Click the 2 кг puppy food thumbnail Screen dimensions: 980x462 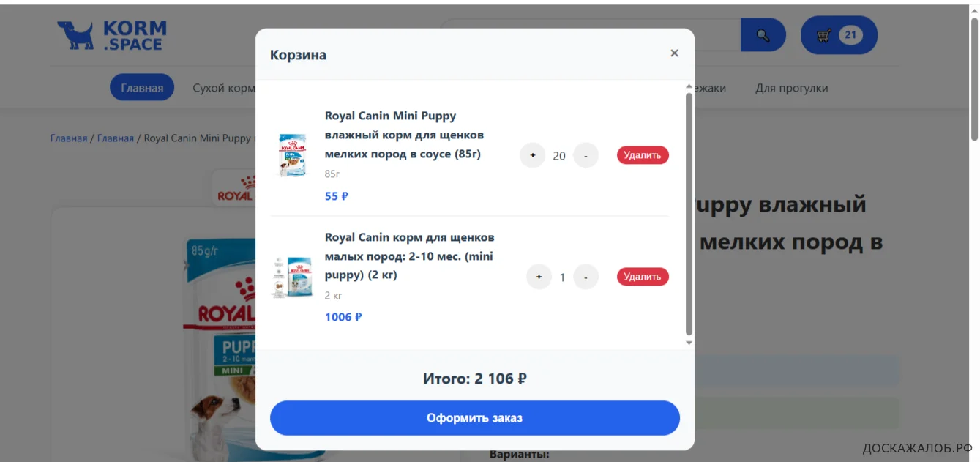pos(292,277)
